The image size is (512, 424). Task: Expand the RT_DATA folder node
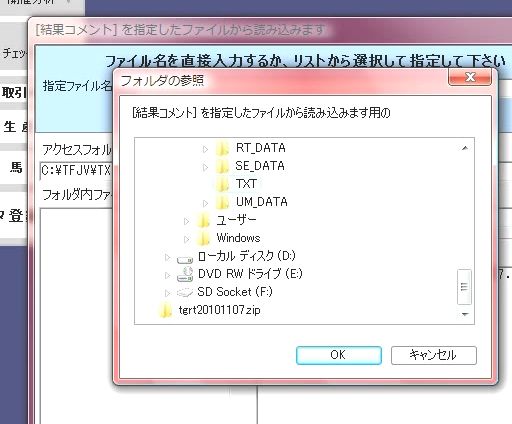point(205,149)
